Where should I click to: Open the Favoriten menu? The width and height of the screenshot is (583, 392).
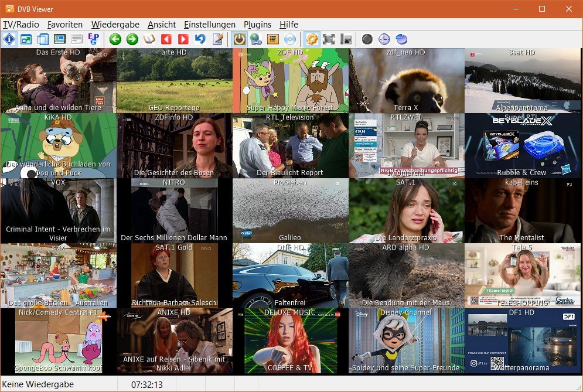[65, 24]
